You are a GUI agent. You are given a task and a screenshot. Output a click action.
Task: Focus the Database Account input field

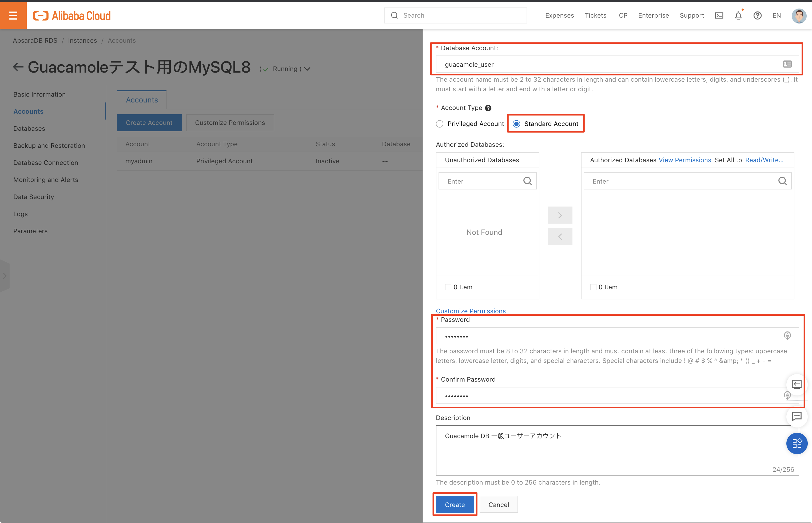[x=617, y=64]
